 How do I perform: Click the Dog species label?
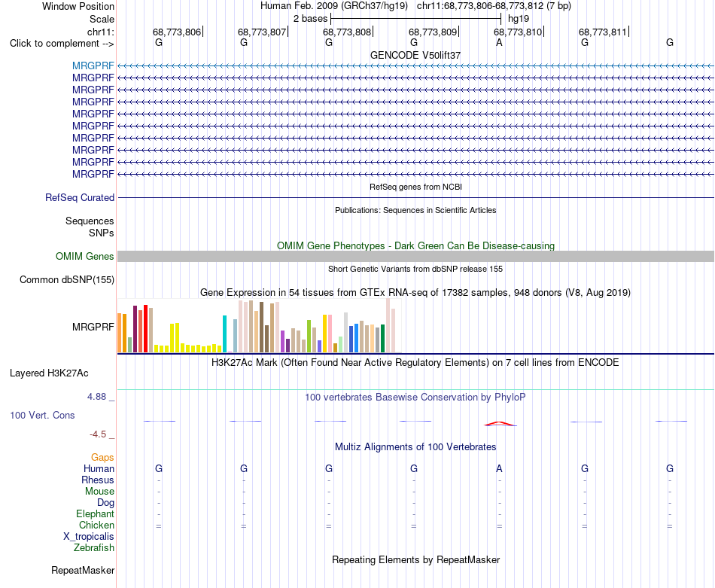tap(105, 503)
